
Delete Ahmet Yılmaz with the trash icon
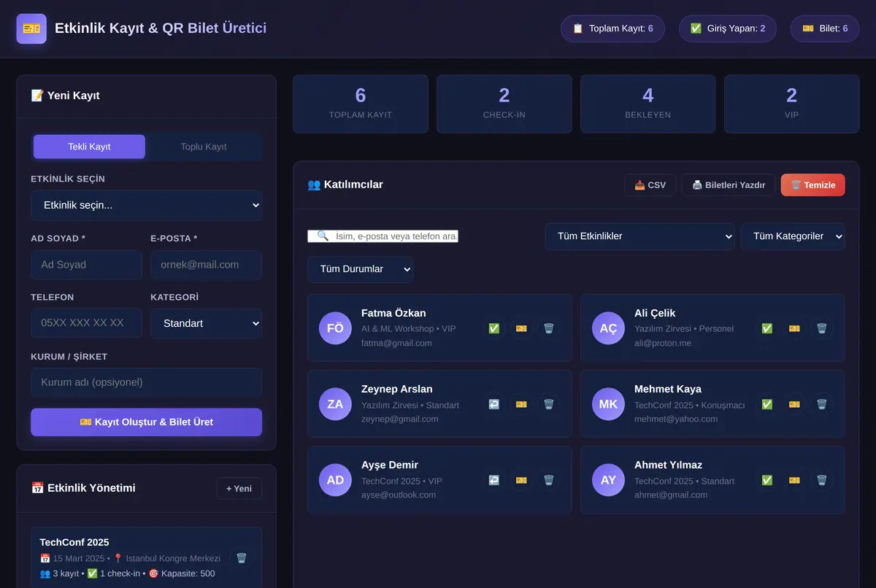point(822,480)
